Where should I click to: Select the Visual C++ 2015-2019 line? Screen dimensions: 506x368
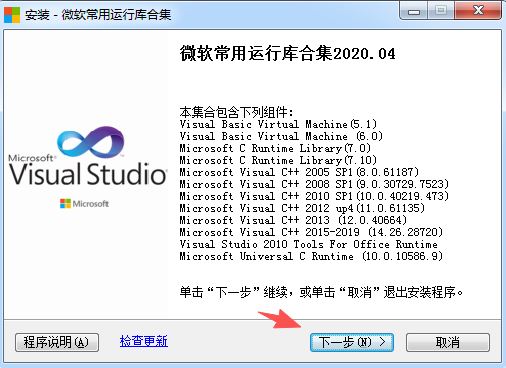click(311, 232)
